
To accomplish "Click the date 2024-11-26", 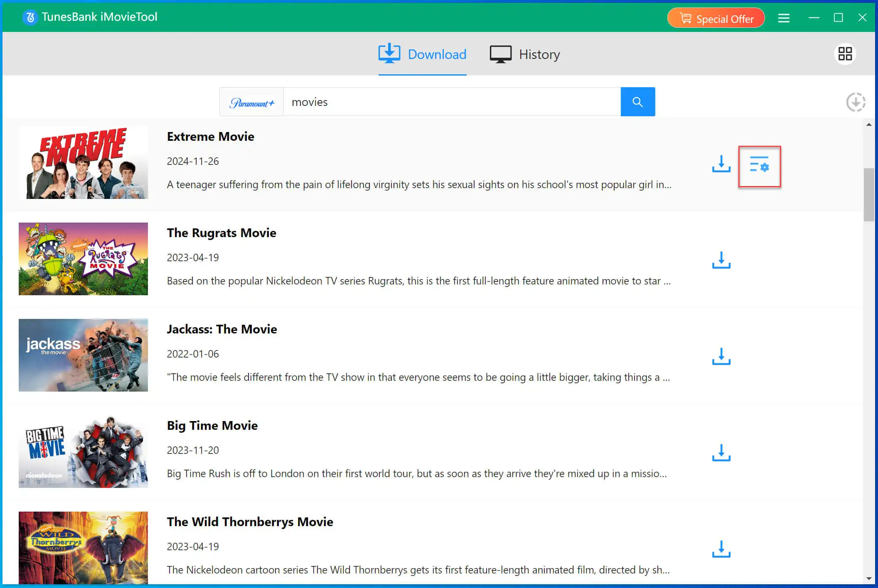I will [x=193, y=161].
